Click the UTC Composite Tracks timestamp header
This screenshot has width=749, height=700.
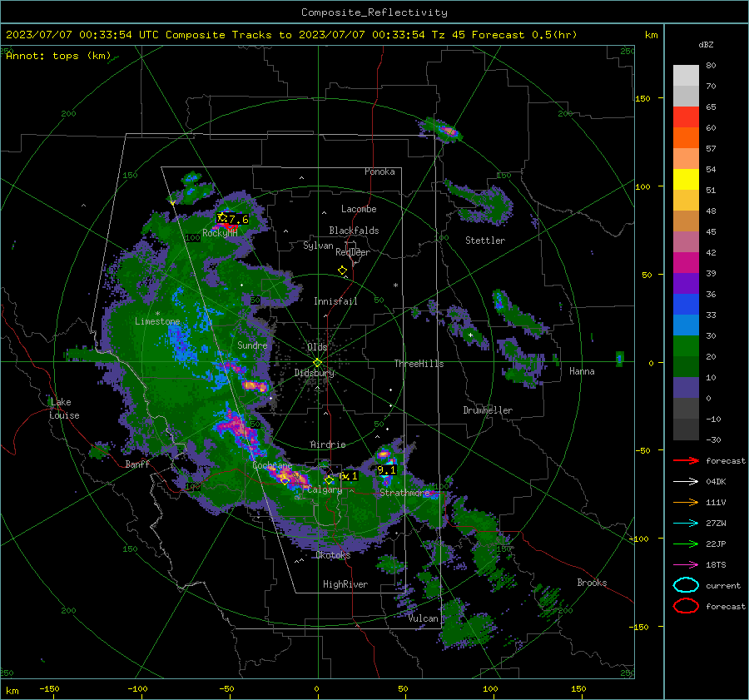coord(291,35)
